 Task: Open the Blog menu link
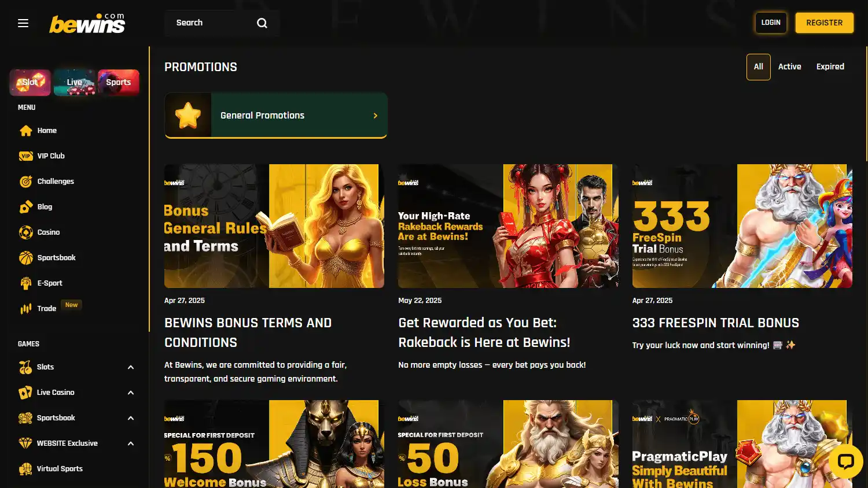(x=45, y=207)
